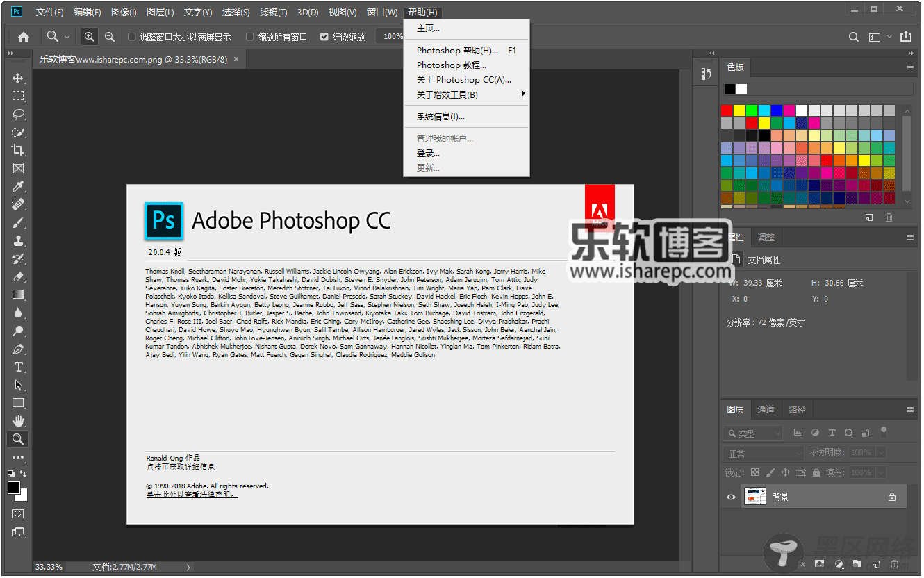This screenshot has width=924, height=578.
Task: Open the 滤镜(T) menu
Action: (x=273, y=13)
